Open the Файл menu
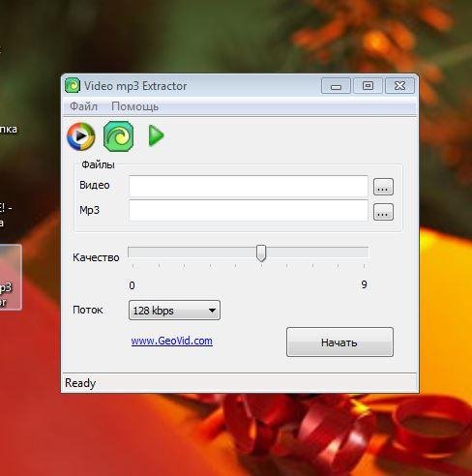 pos(83,106)
